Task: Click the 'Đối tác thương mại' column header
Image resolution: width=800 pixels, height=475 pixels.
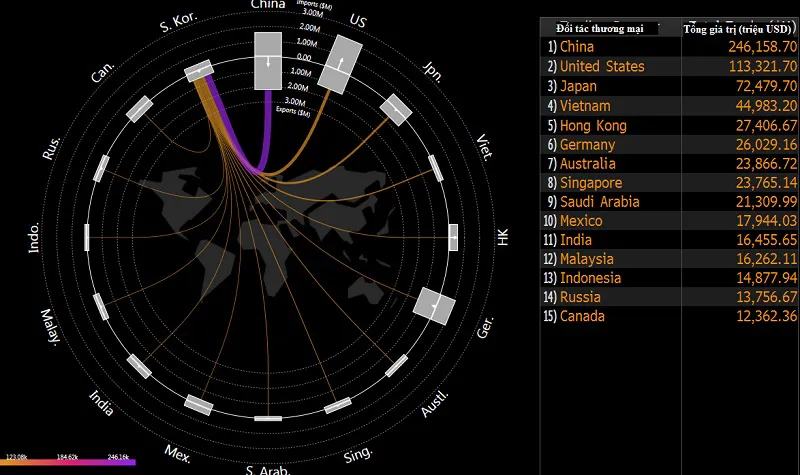Action: pos(599,29)
